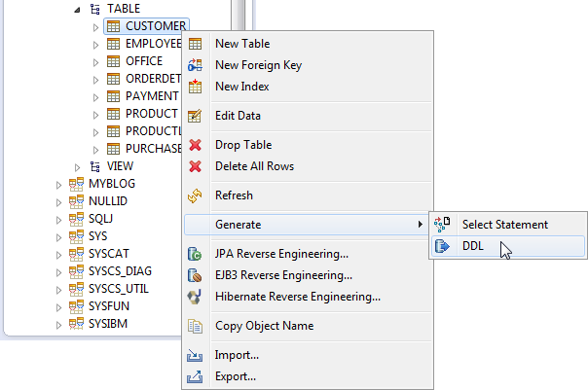The image size is (588, 390).
Task: Select Copy Object Name option
Action: click(x=264, y=326)
